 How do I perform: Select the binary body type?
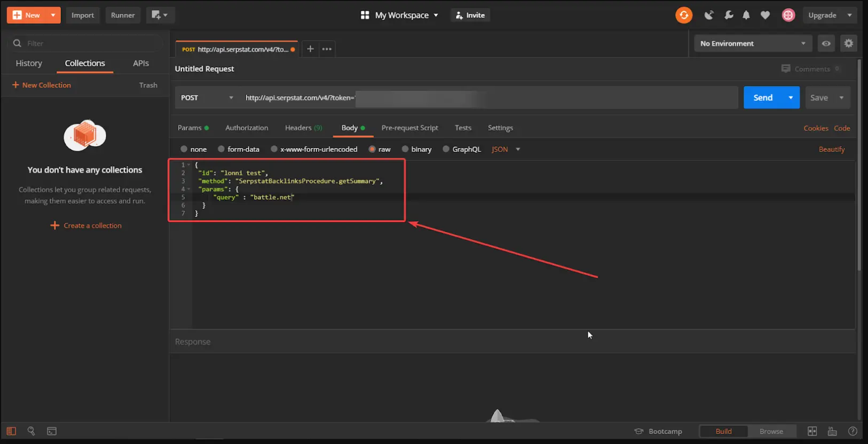tap(405, 149)
